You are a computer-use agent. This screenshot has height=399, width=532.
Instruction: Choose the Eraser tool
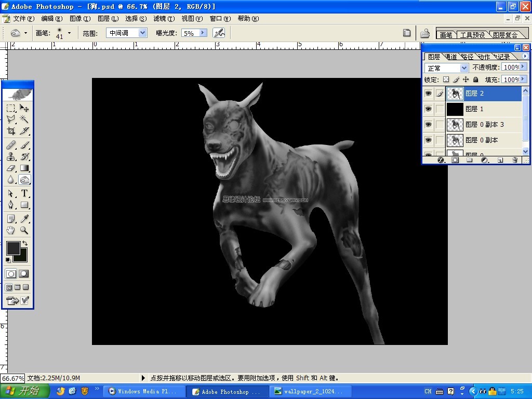(11, 168)
